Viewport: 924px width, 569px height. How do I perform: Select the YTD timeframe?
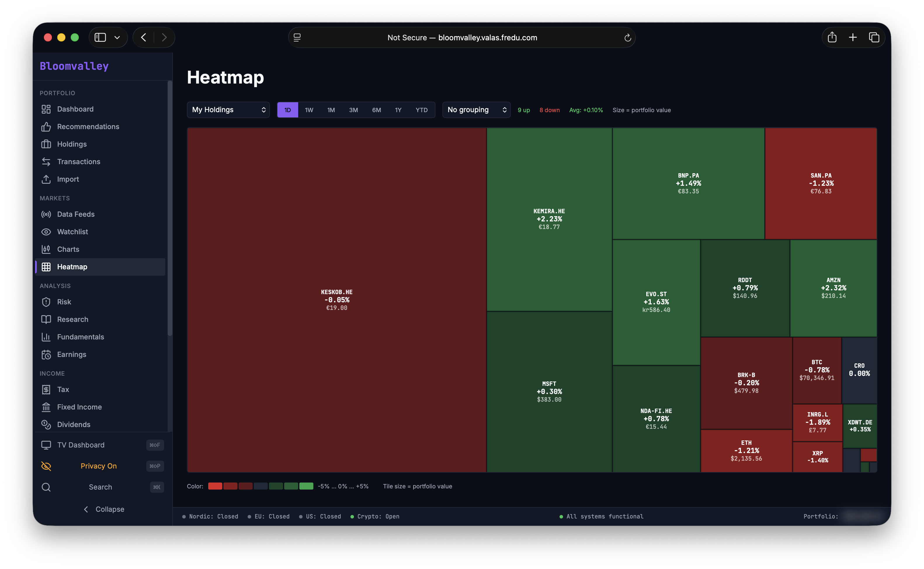[x=421, y=110]
